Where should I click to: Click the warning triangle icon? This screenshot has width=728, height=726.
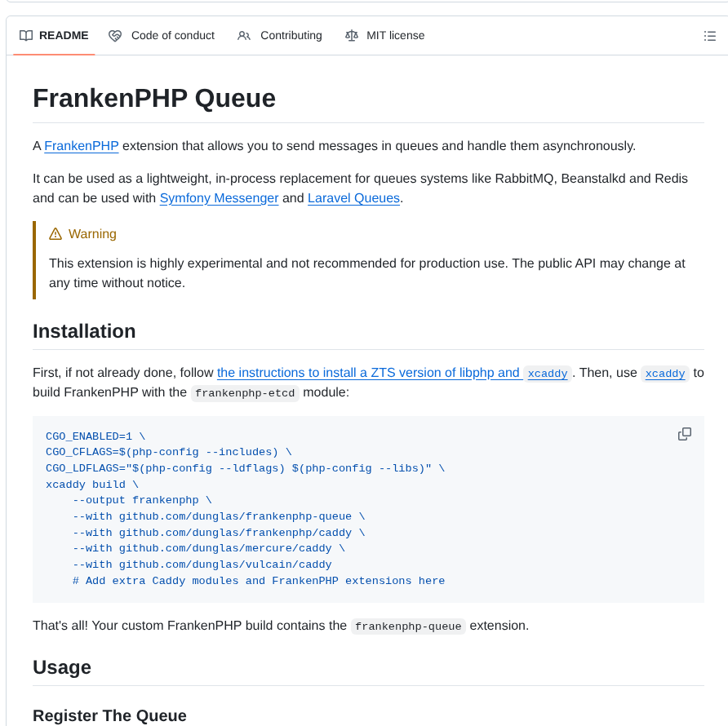coord(55,233)
